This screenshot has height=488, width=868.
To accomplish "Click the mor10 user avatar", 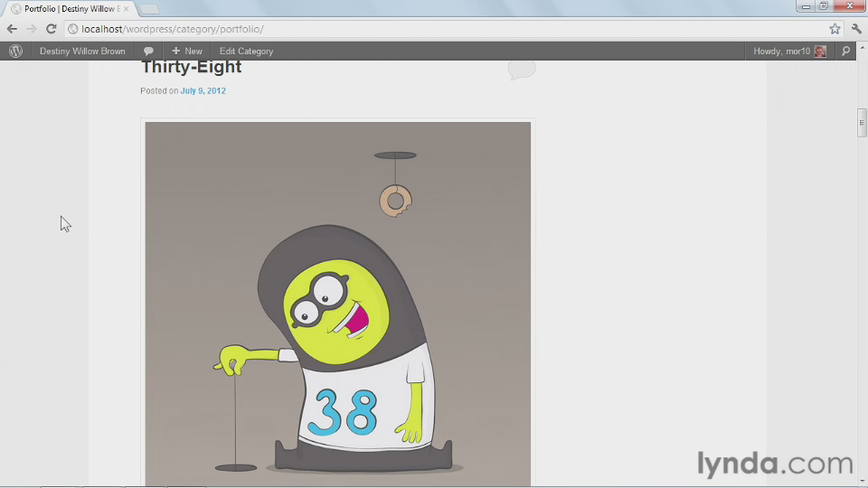I will pos(820,51).
